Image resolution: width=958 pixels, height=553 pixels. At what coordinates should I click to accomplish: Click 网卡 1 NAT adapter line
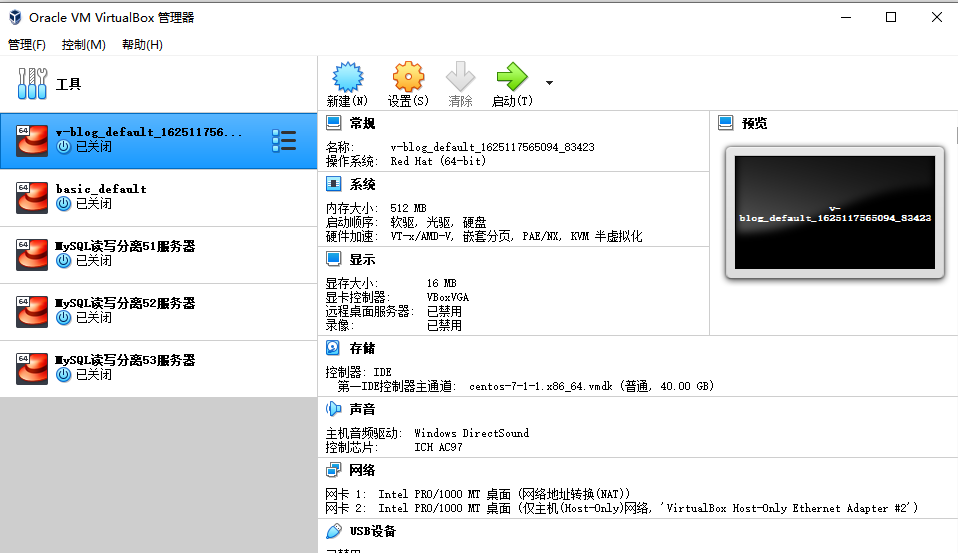(x=478, y=494)
